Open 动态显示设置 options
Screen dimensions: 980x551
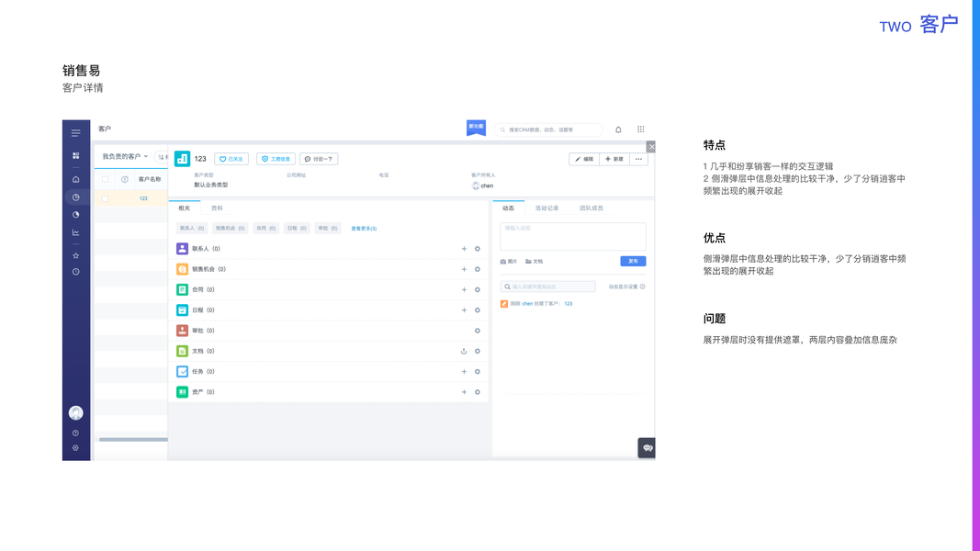pyautogui.click(x=627, y=287)
